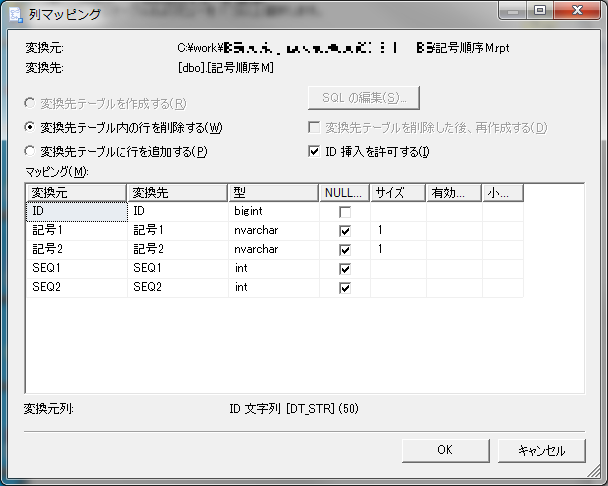The height and width of the screenshot is (486, 608).
Task: Maximize the 列マッピング window
Action: tap(540, 10)
